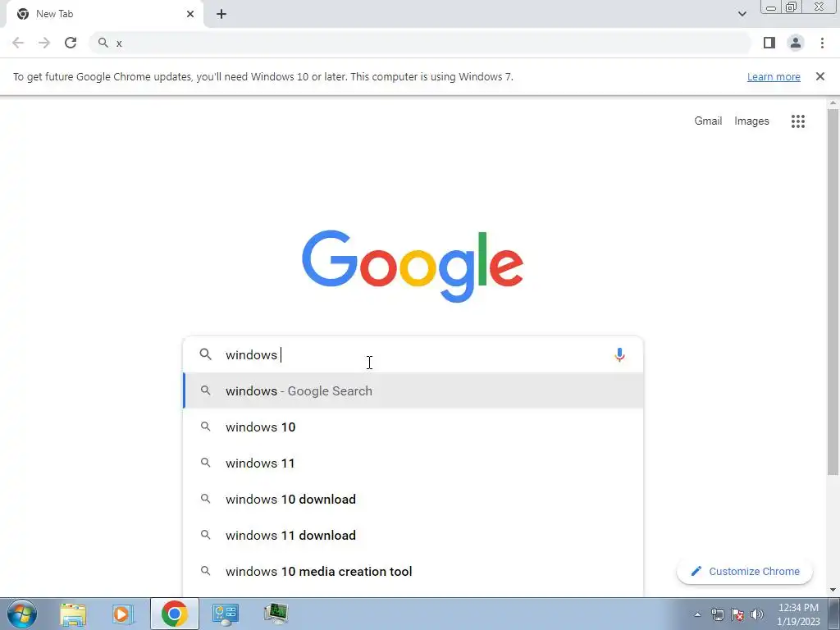The width and height of the screenshot is (840, 630).
Task: Select "windows 10 media creation tool" suggestion
Action: (413, 571)
